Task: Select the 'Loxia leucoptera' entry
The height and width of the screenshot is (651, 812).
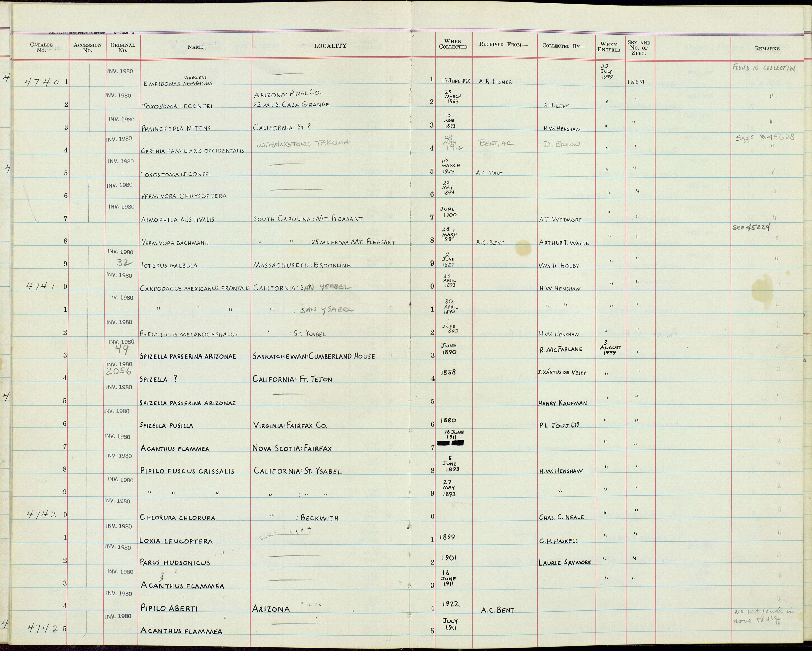Action: coord(176,541)
